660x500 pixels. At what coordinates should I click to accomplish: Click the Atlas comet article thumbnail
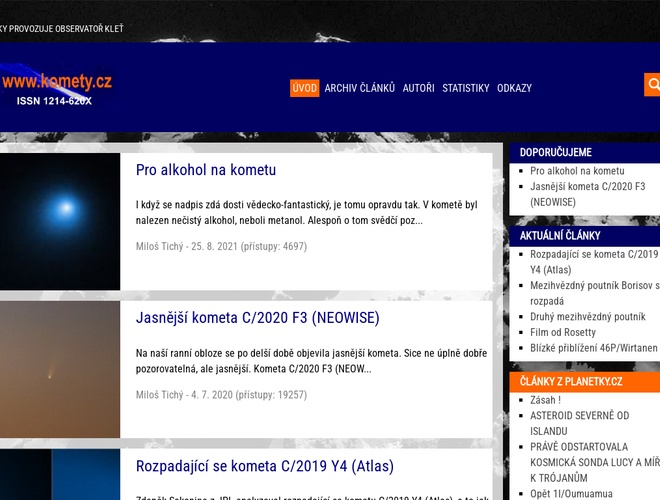tap(60, 475)
